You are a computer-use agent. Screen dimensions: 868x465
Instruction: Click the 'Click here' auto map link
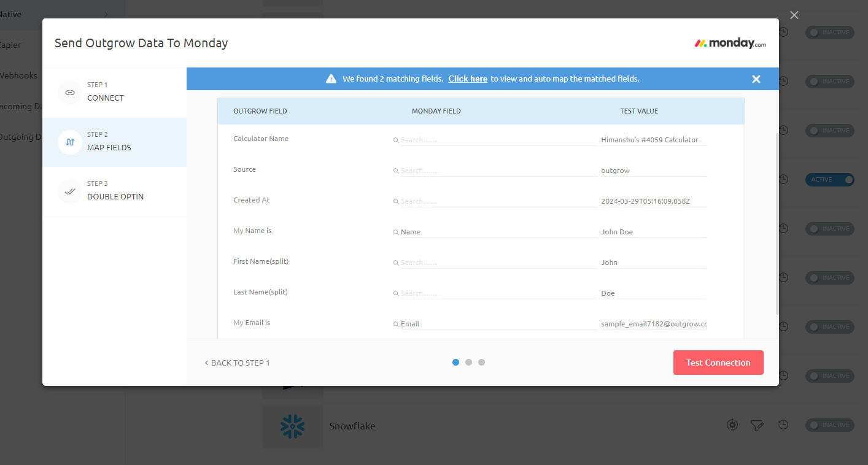468,79
